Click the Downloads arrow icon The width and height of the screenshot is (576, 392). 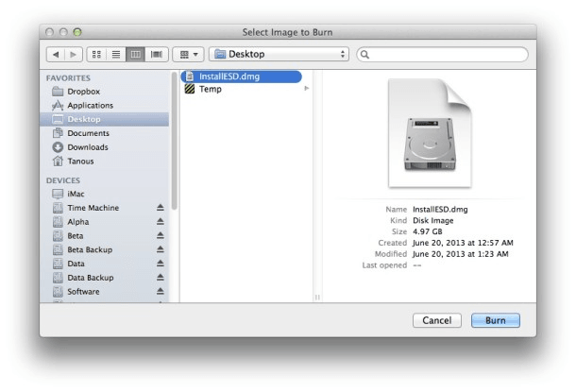tap(58, 147)
